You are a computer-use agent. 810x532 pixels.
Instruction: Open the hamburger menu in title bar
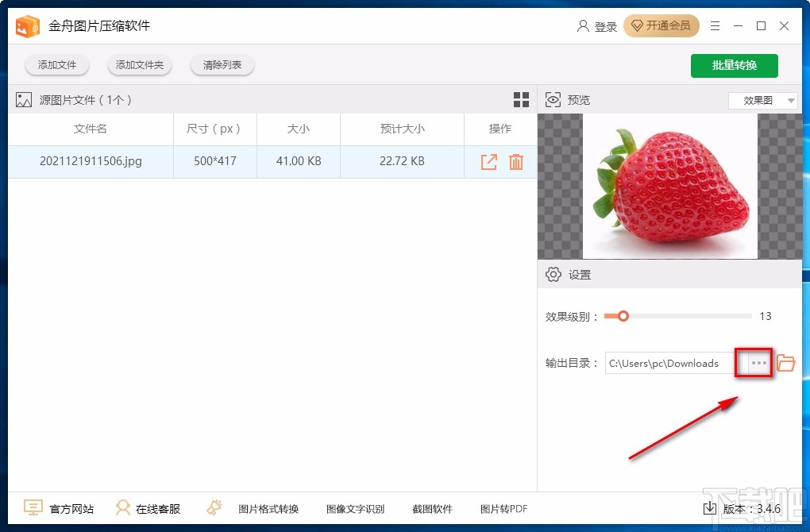[x=714, y=25]
